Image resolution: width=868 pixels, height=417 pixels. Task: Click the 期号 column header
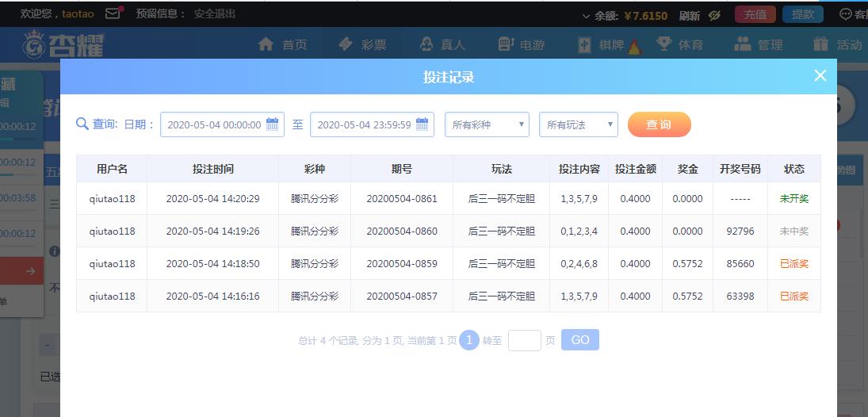point(402,169)
